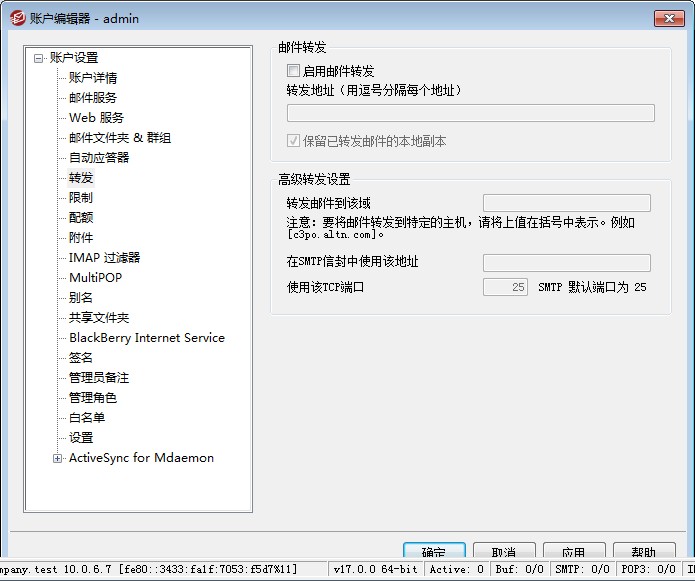695x581 pixels.
Task: Click the 转发地址 input field
Action: click(471, 113)
